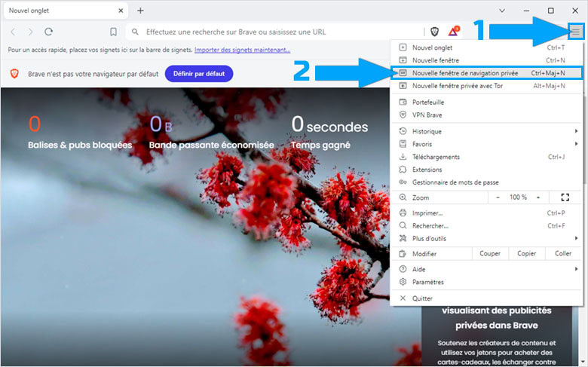
Task: Follow Importer des signets maintenant link
Action: point(242,50)
